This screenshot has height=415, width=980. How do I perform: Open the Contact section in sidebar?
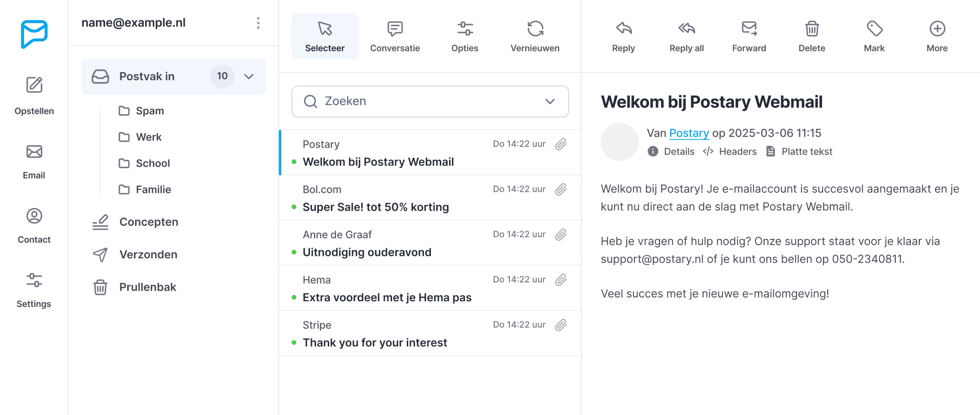(x=35, y=216)
